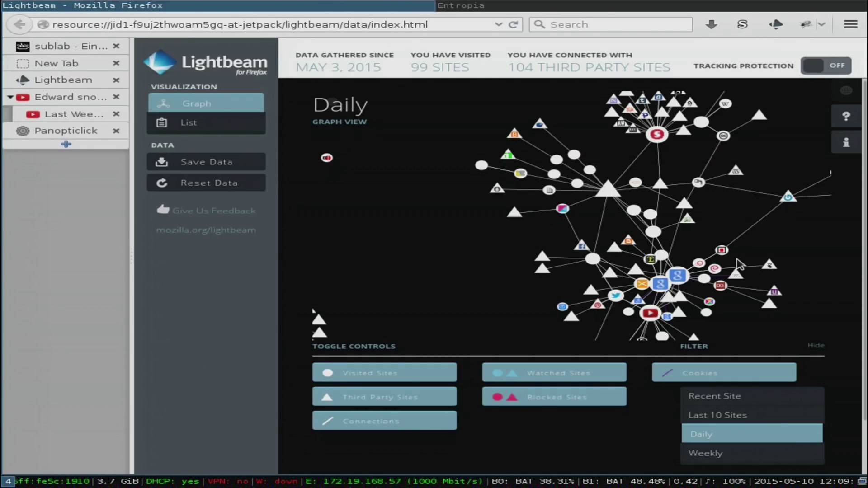This screenshot has width=868, height=488.
Task: Open the help question mark panel
Action: (x=846, y=117)
